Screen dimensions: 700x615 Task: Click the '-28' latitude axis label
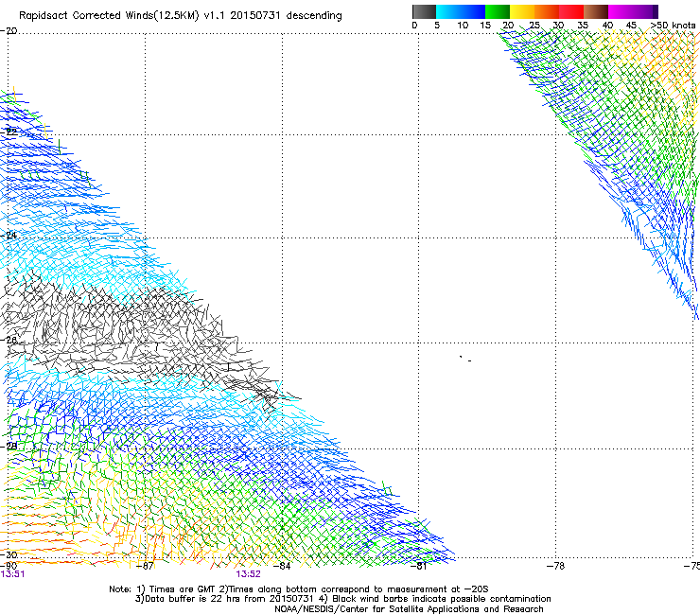click(x=9, y=446)
